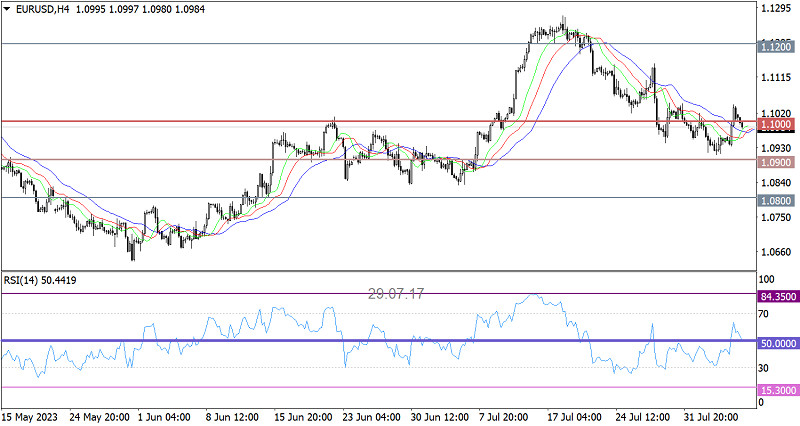This screenshot has width=800, height=426.
Task: Select the purple 84.3500 RSI level tag
Action: [778, 296]
